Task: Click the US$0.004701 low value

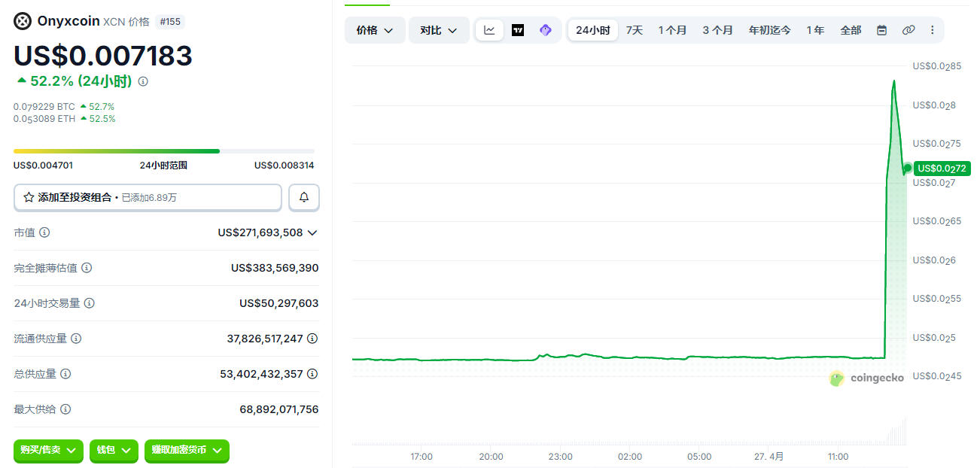Action: 43,166
